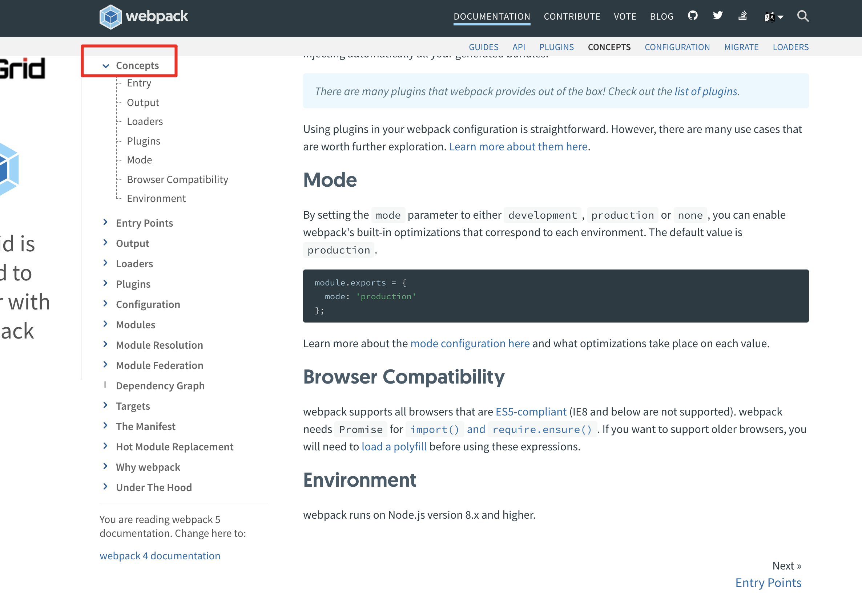
Task: Open webpack's GitHub repository icon
Action: click(692, 16)
